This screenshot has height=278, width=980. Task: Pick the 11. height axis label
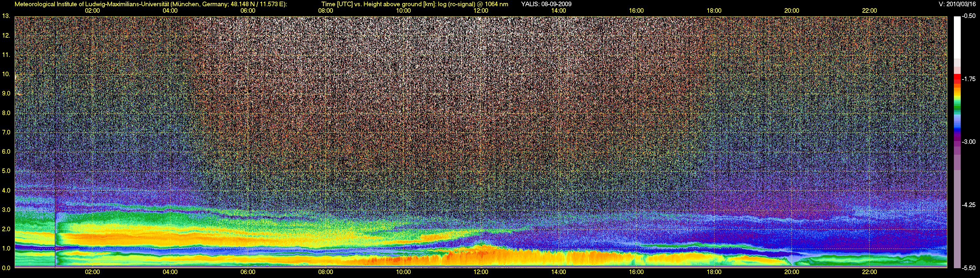point(6,55)
